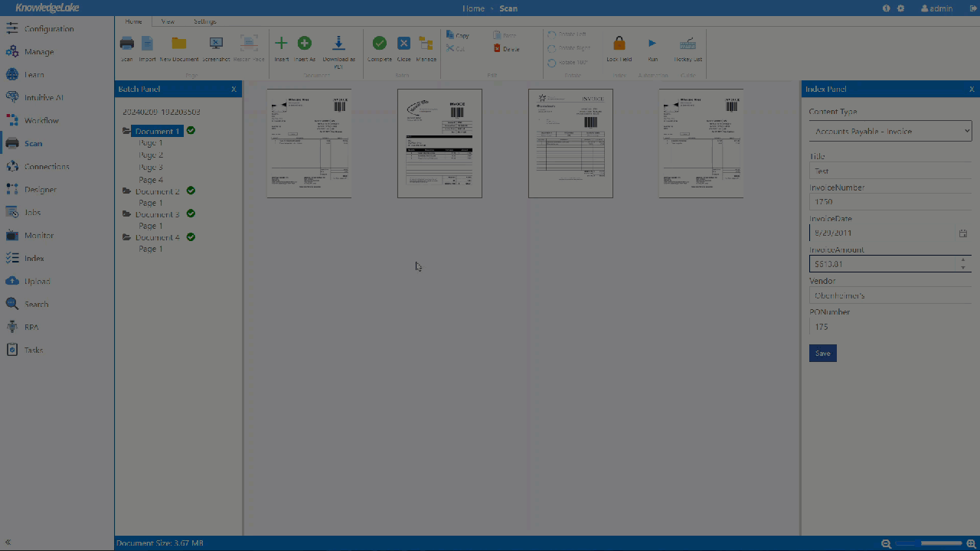The height and width of the screenshot is (551, 980).
Task: Click the Lock Field icon
Action: click(x=619, y=46)
